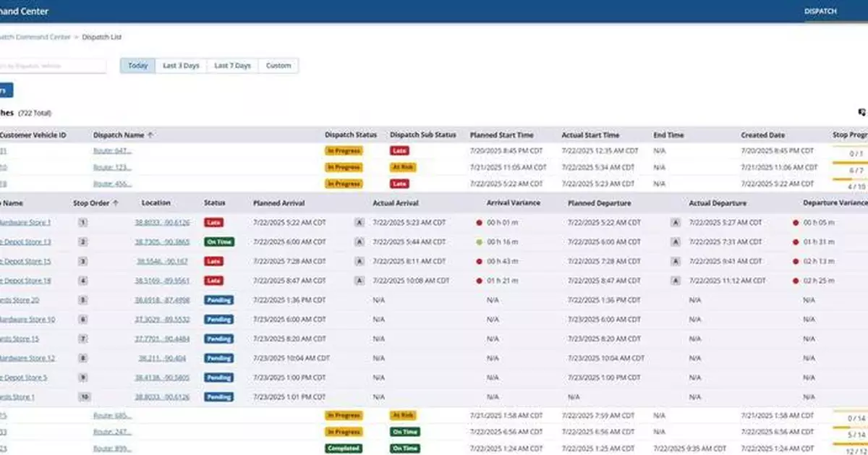Click arrival 'A' badge in Depot Store 15 row

click(359, 261)
